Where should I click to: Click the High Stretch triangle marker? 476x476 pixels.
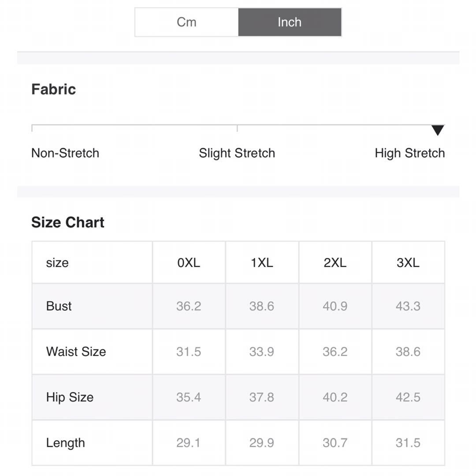coord(438,130)
